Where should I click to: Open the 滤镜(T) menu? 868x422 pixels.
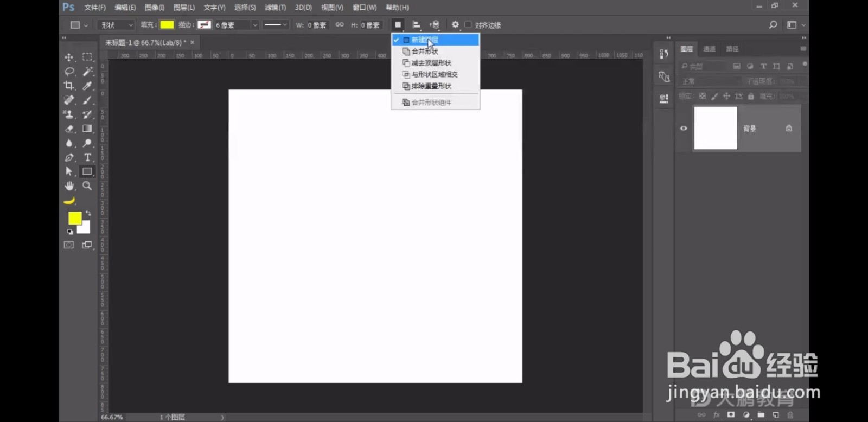[275, 8]
